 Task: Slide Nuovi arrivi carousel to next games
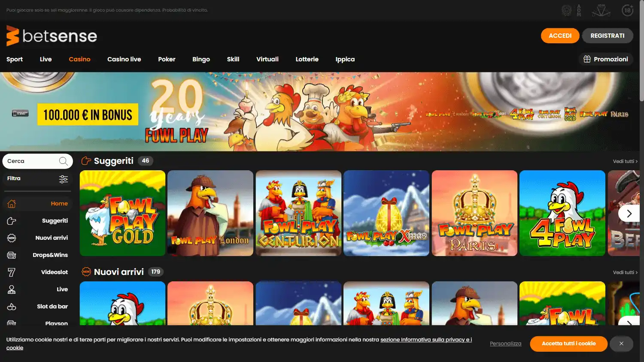coord(629,322)
